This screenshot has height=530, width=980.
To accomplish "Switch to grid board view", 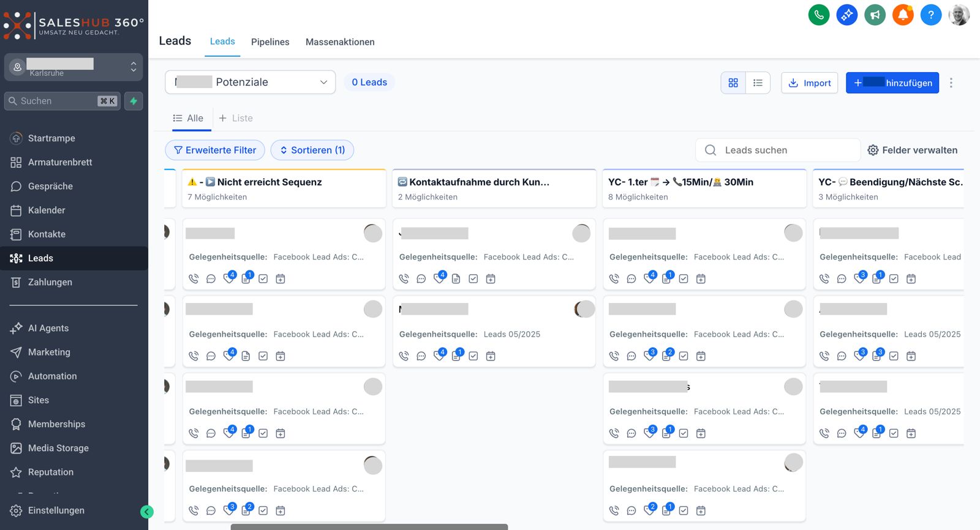I will (x=733, y=83).
